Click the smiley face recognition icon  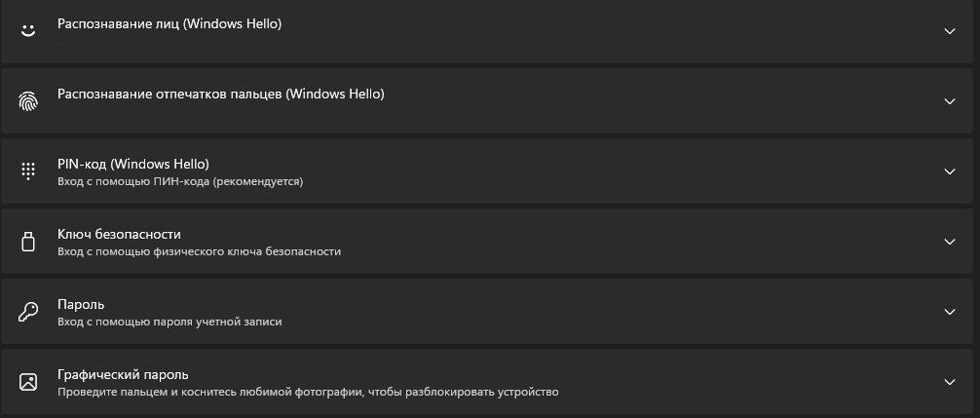tap(27, 30)
